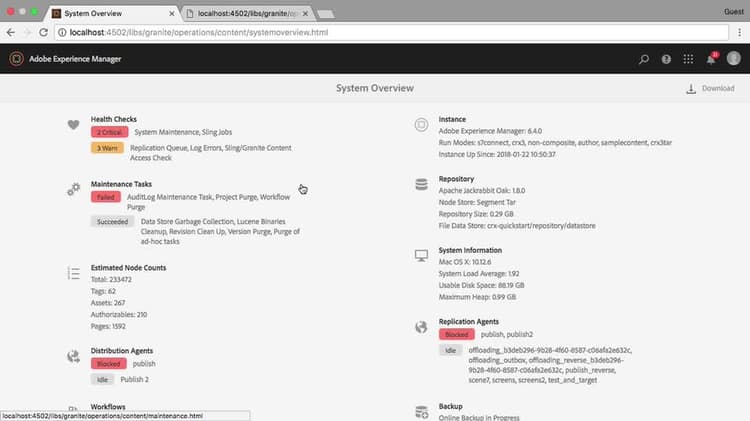Click the Succeeded maintenance badge
This screenshot has width=750, height=421.
(x=112, y=222)
